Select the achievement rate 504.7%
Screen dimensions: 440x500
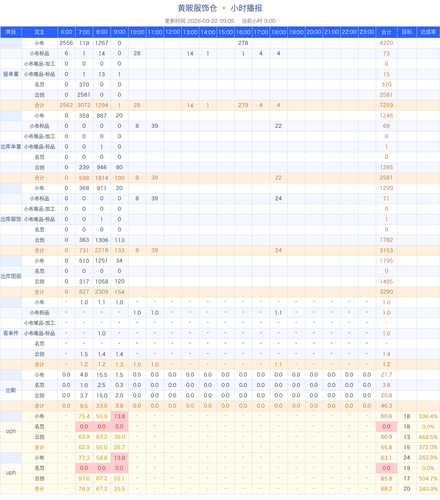click(x=428, y=479)
